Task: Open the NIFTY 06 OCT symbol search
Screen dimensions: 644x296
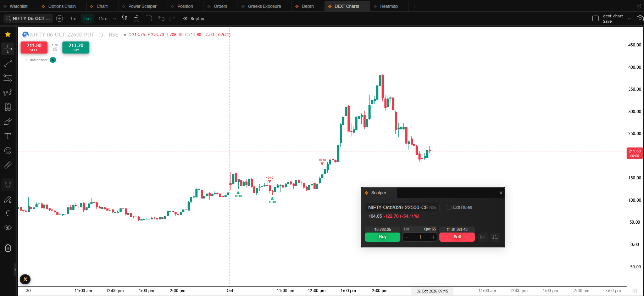Action: click(28, 18)
